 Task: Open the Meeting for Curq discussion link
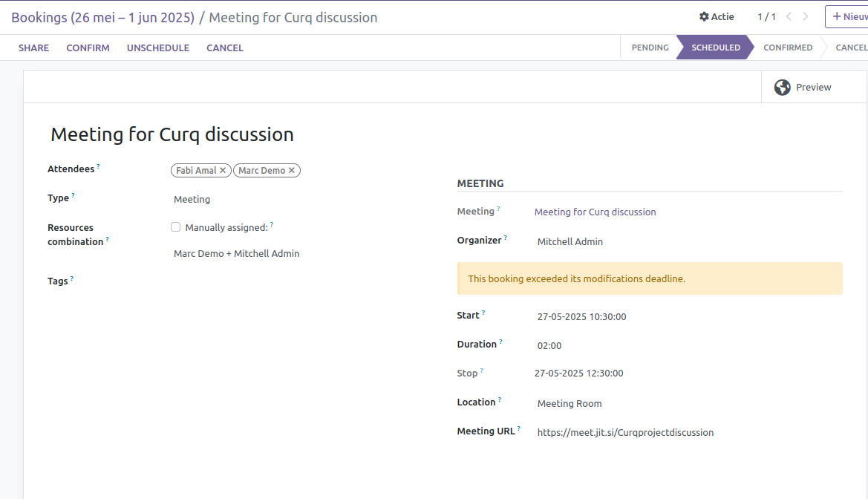point(595,212)
